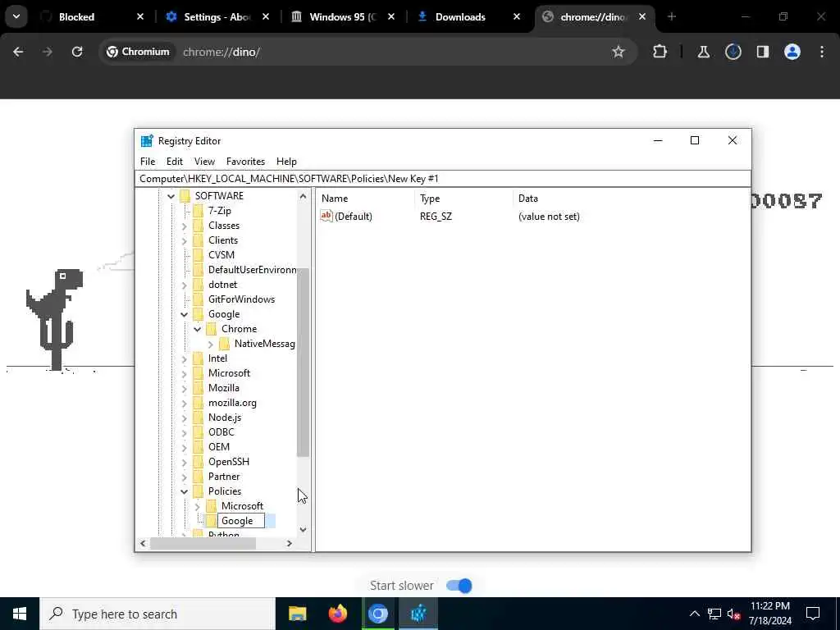The width and height of the screenshot is (840, 630).
Task: Open the Extensions puzzle icon
Action: 660,52
